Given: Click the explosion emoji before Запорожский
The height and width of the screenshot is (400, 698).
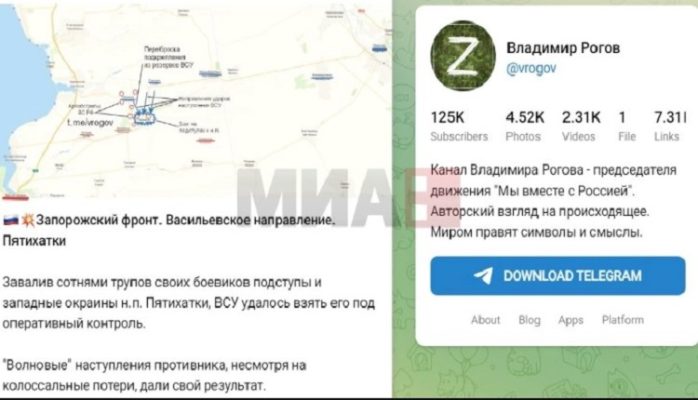Looking at the screenshot, I should [28, 220].
